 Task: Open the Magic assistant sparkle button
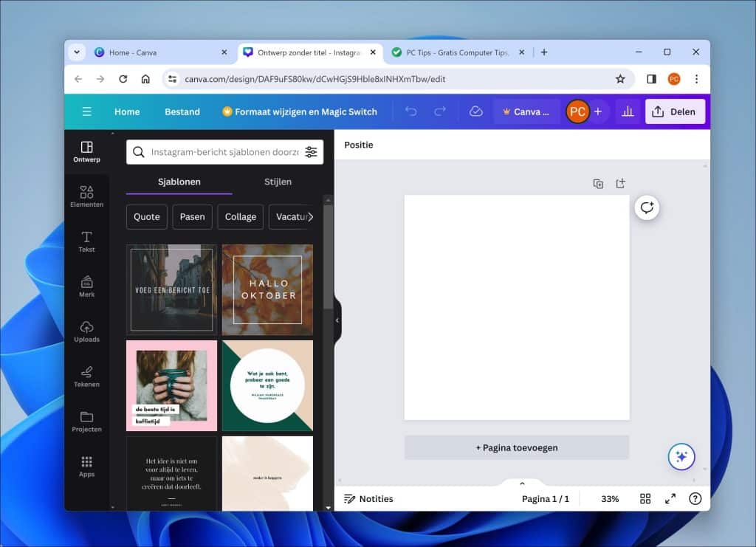pyautogui.click(x=681, y=456)
